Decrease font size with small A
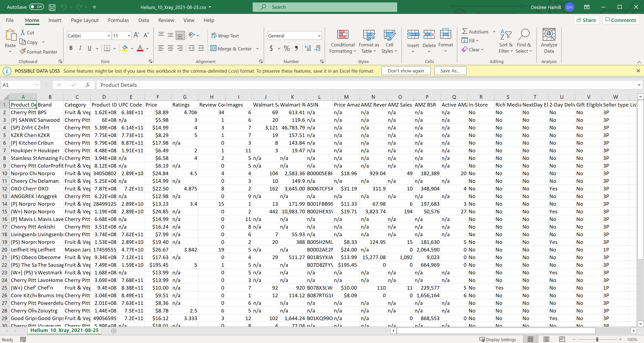The width and height of the screenshot is (644, 343). point(146,35)
